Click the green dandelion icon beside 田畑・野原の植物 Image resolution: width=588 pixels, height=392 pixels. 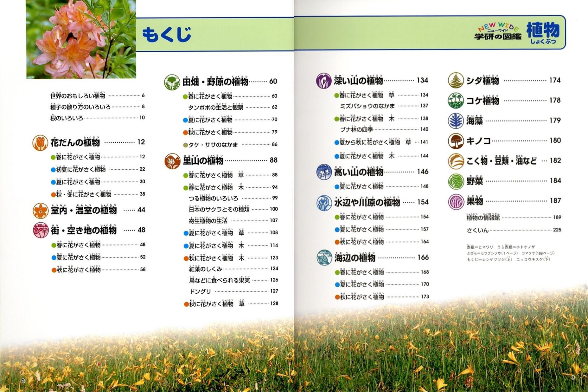click(172, 82)
